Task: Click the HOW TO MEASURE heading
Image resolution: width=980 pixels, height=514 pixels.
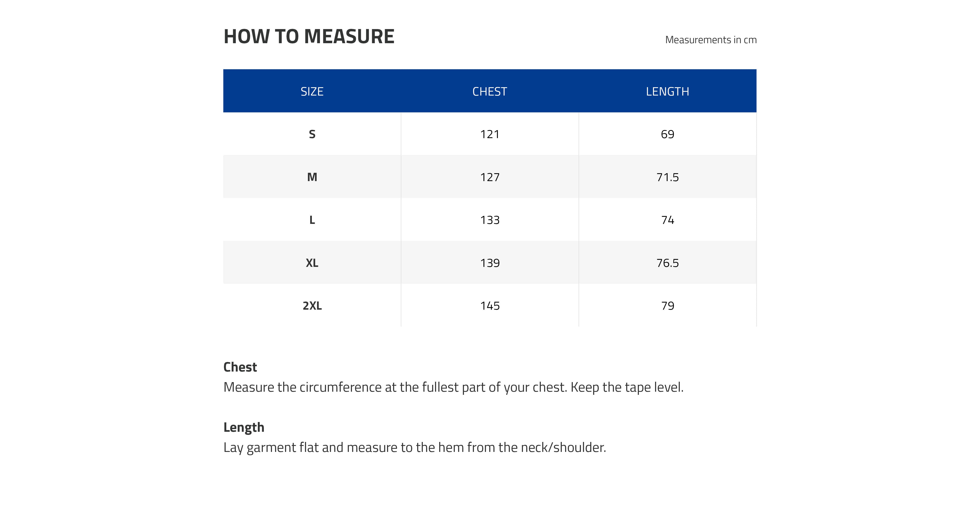Action: tap(309, 37)
